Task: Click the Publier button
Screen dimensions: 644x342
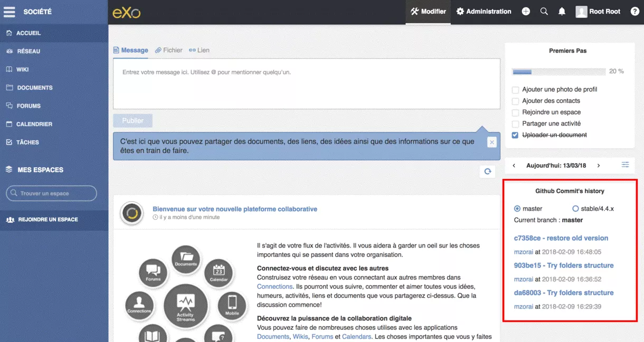Action: coord(132,120)
